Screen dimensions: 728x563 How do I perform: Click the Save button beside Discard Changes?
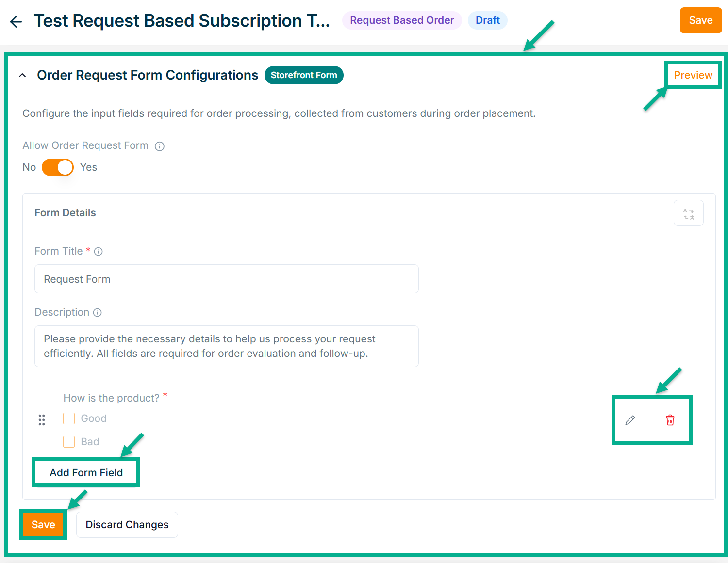pos(43,525)
